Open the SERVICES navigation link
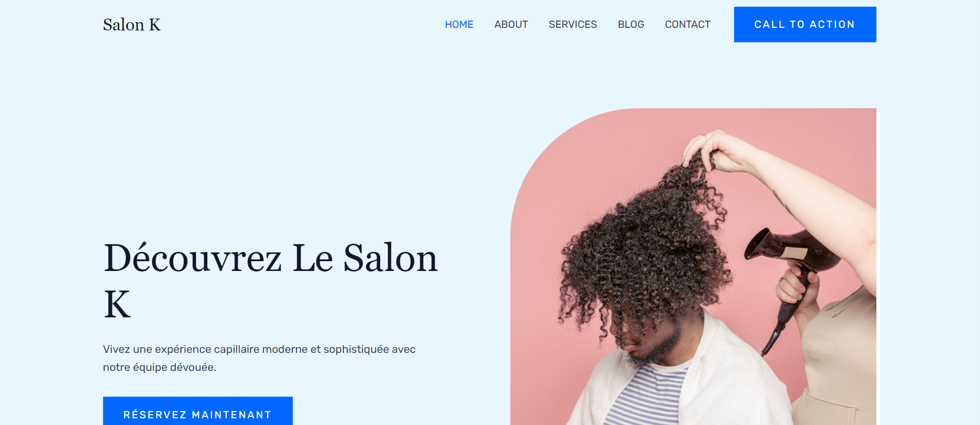Screen dimensions: 980x425 pos(573,24)
